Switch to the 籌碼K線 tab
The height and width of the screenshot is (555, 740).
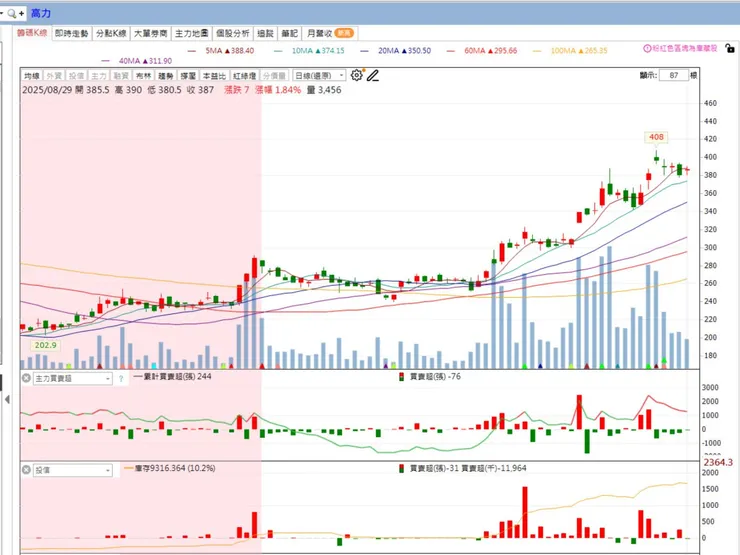click(32, 33)
